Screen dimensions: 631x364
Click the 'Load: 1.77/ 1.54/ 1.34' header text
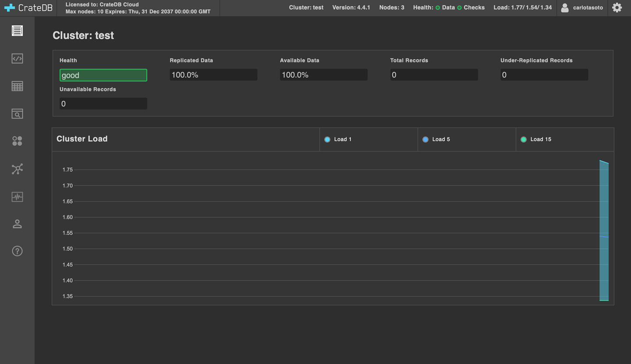pyautogui.click(x=522, y=7)
